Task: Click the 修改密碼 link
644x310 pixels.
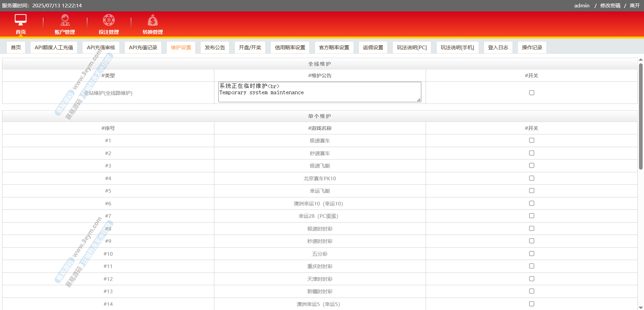Action: click(610, 6)
